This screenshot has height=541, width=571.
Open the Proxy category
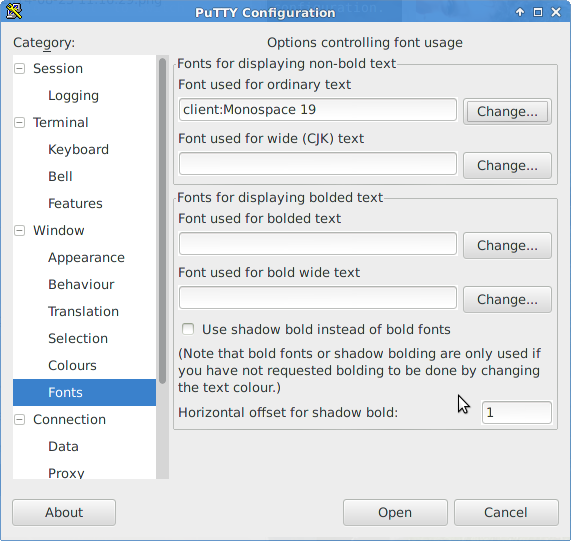pyautogui.click(x=66, y=473)
